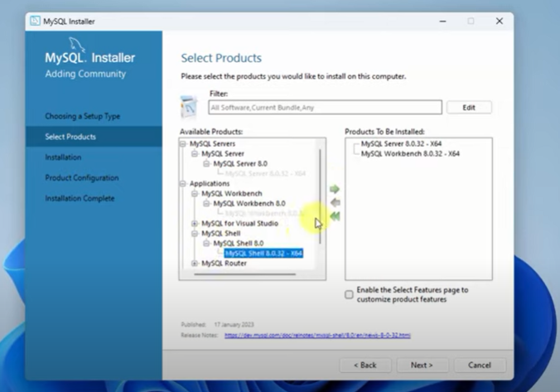The height and width of the screenshot is (392, 560).
Task: Open the Installation step in sidebar
Action: pyautogui.click(x=63, y=157)
